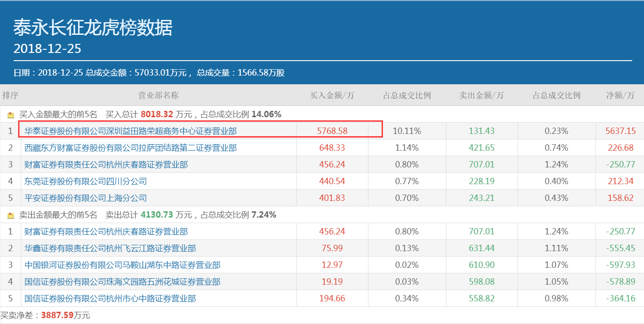Viewport: 644px width, 324px height.
Task: Open 东莞证券股份有限公司四川分公司 link
Action: pos(86,181)
